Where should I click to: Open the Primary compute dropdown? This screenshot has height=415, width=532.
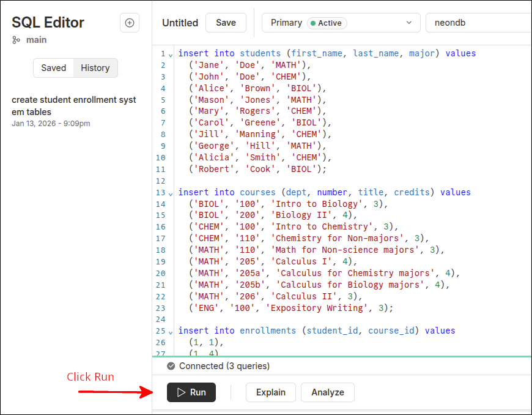point(408,23)
